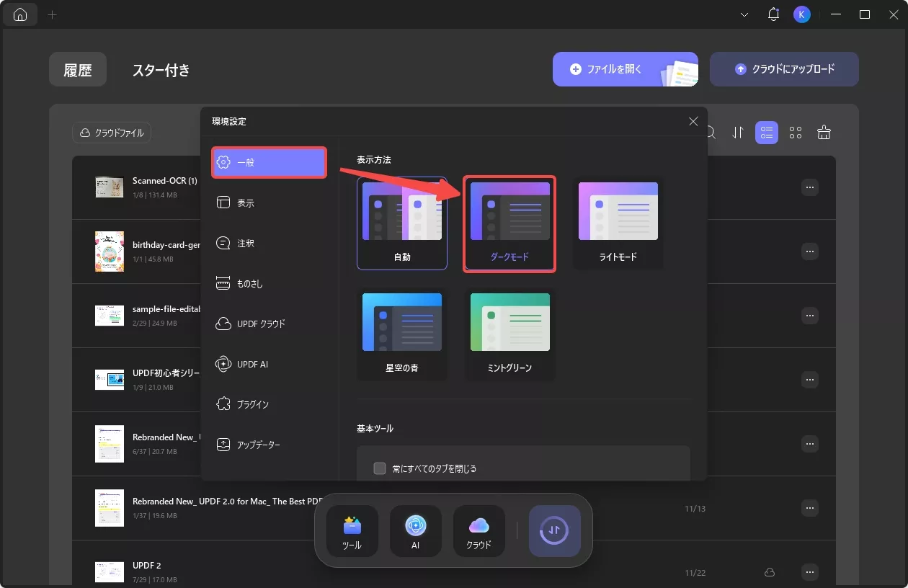Open the sample-file-editable file name

[x=166, y=309]
